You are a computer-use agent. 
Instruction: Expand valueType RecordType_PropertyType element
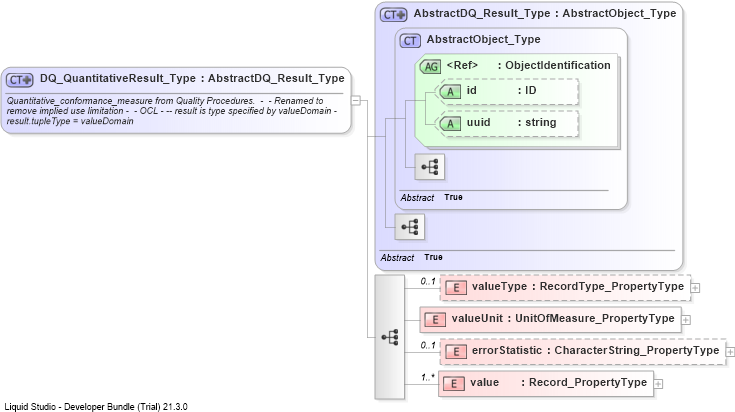pyautogui.click(x=696, y=288)
